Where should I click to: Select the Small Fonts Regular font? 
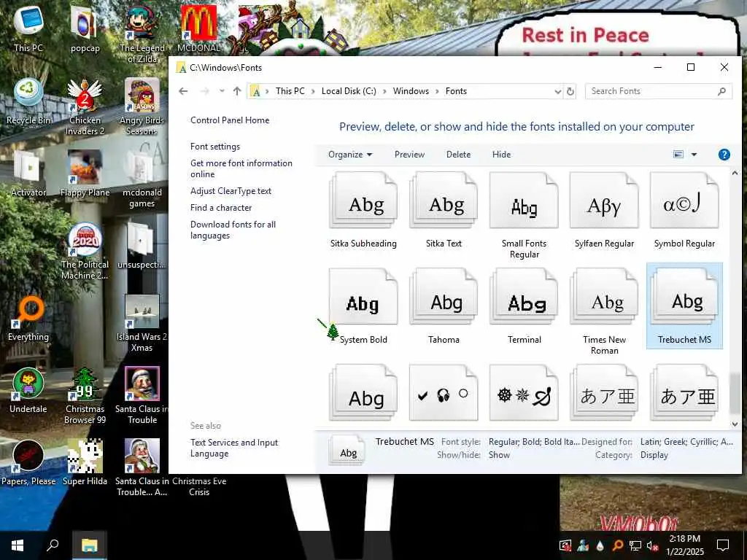point(524,215)
